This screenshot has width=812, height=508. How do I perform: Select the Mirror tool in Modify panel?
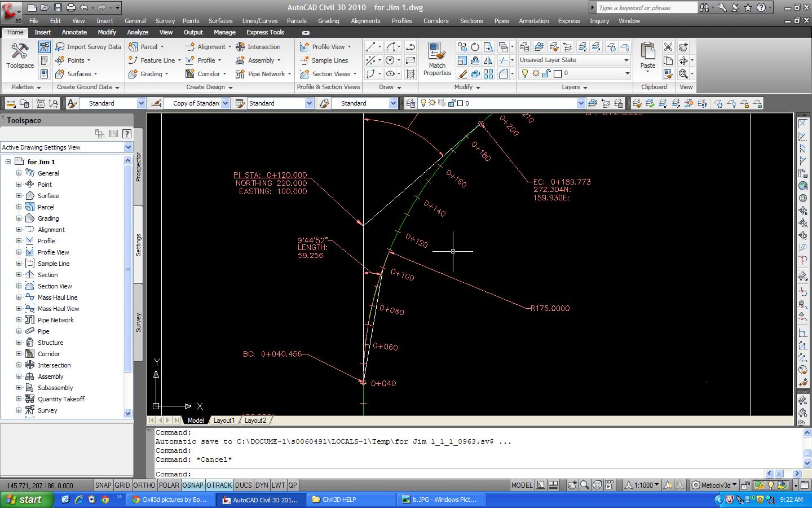[488, 60]
